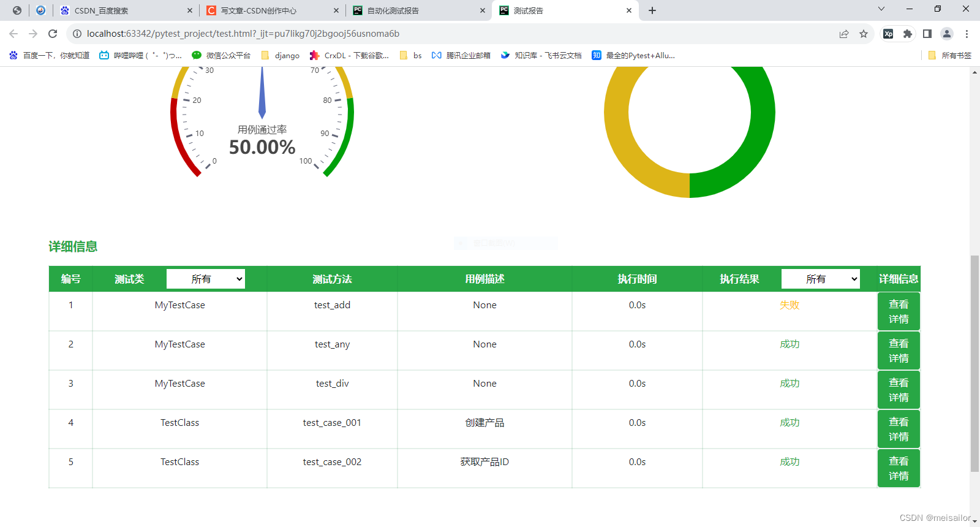Open the django bookmark folder
Viewport: 980px width, 527px height.
280,55
